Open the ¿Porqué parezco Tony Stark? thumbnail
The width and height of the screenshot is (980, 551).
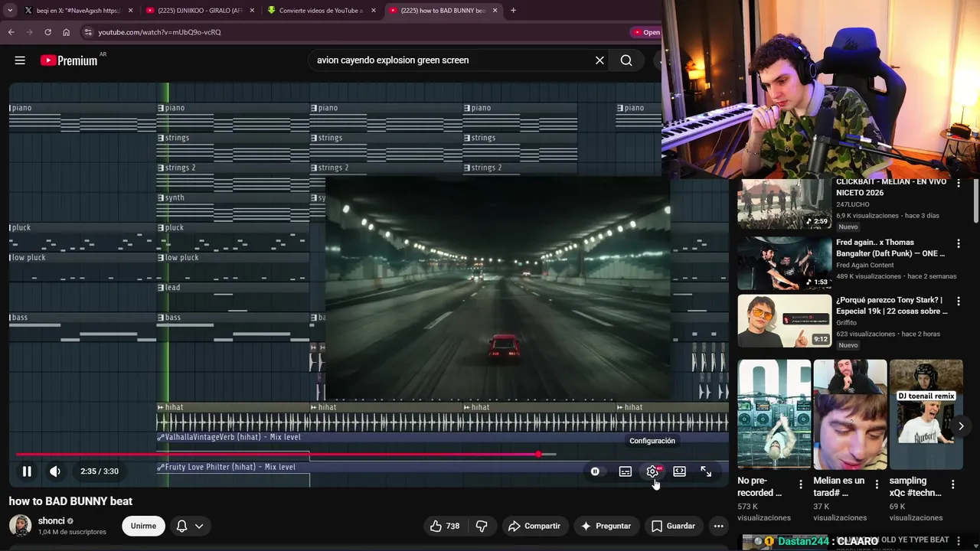pos(785,321)
